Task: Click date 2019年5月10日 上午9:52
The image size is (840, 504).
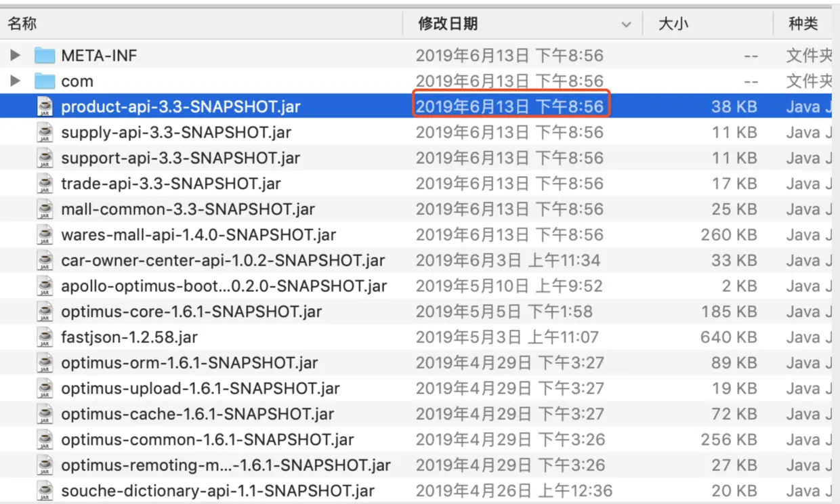Action: pos(509,286)
